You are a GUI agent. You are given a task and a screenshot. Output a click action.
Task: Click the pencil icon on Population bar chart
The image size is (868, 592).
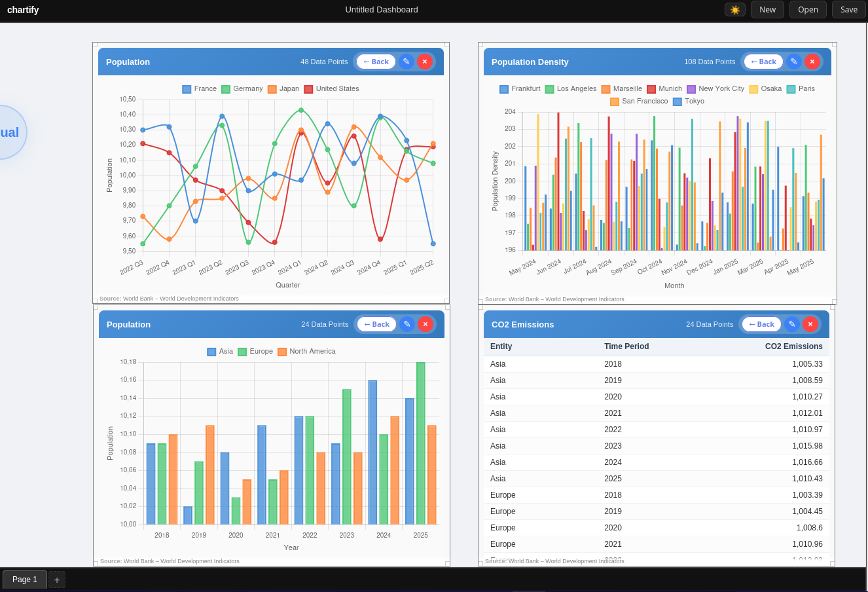407,324
